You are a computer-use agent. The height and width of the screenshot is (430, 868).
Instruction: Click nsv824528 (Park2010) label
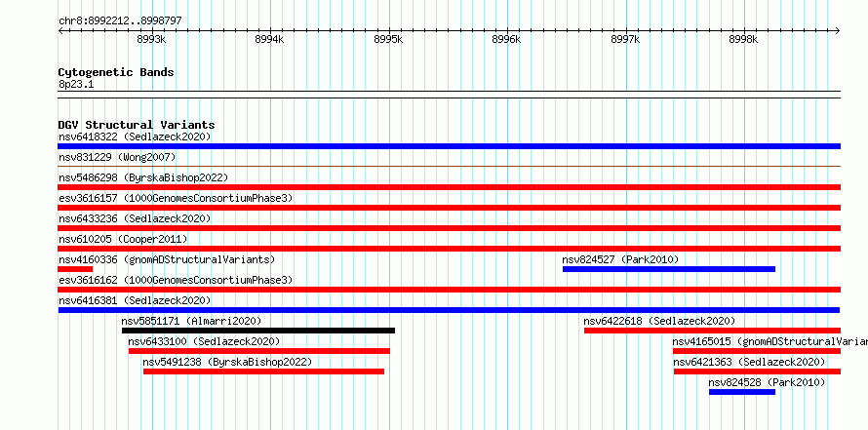(x=767, y=382)
